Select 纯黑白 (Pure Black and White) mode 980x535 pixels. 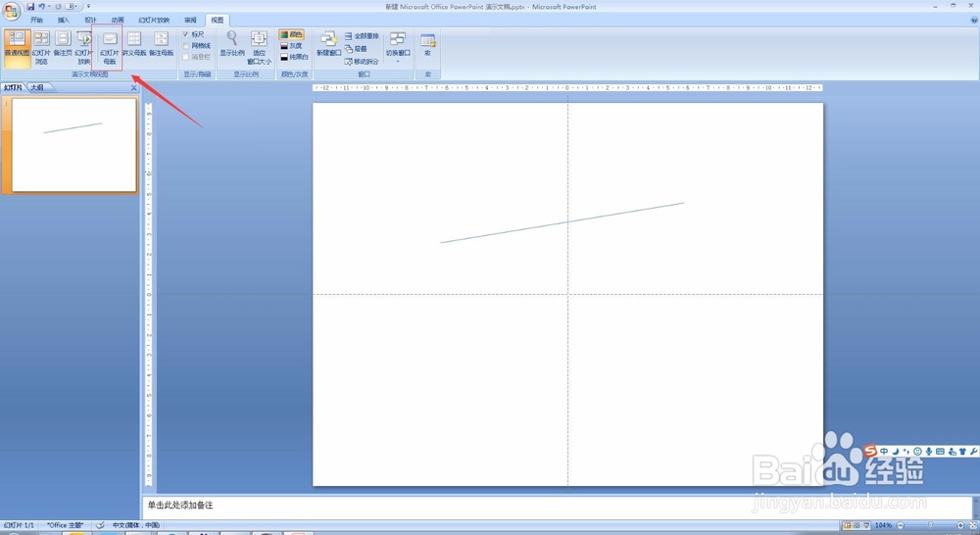click(294, 57)
